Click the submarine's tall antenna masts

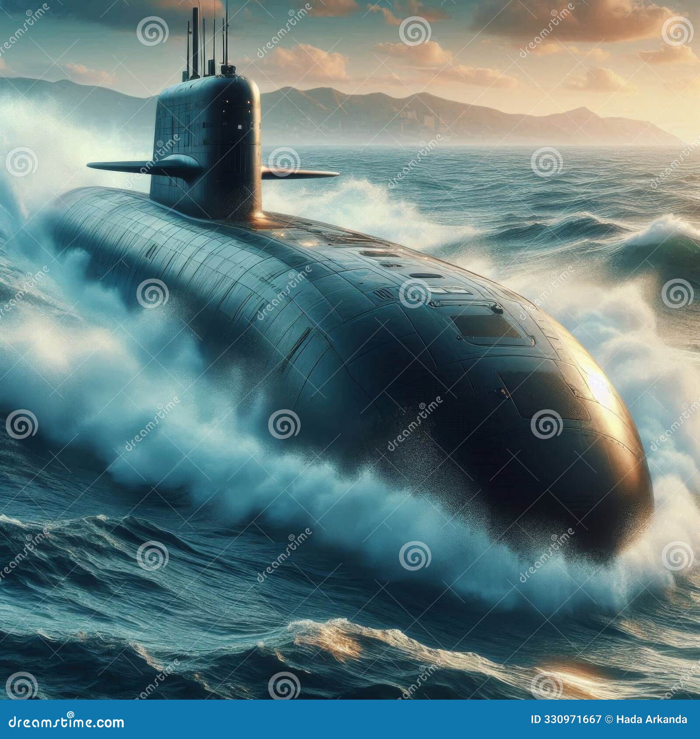pyautogui.click(x=206, y=35)
